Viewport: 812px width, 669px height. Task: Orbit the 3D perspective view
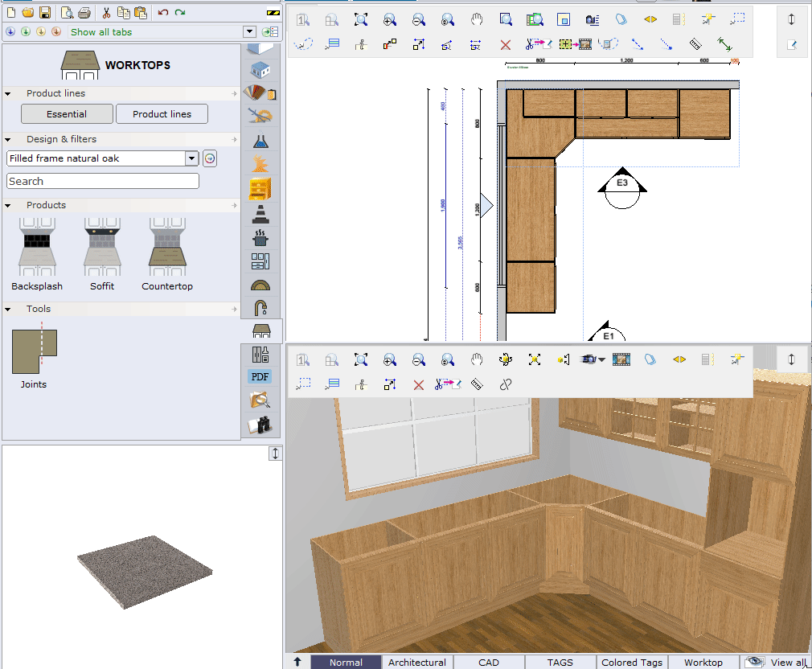(x=506, y=359)
